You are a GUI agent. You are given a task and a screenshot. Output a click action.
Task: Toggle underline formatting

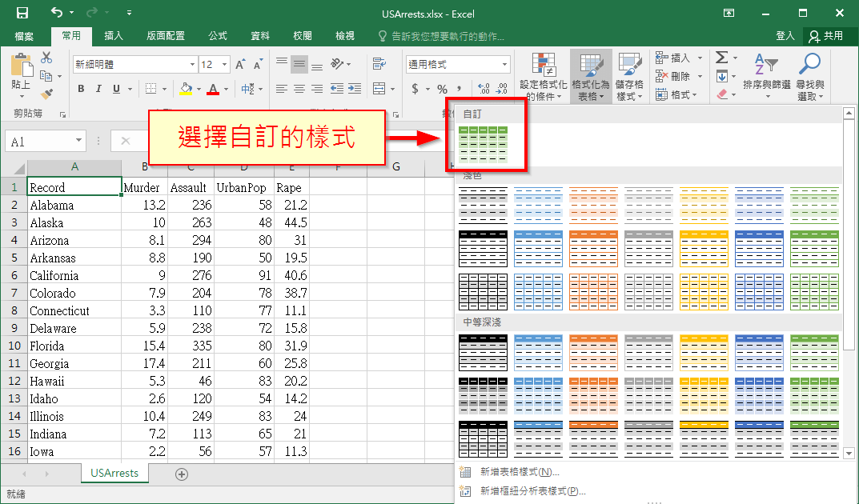[x=115, y=89]
